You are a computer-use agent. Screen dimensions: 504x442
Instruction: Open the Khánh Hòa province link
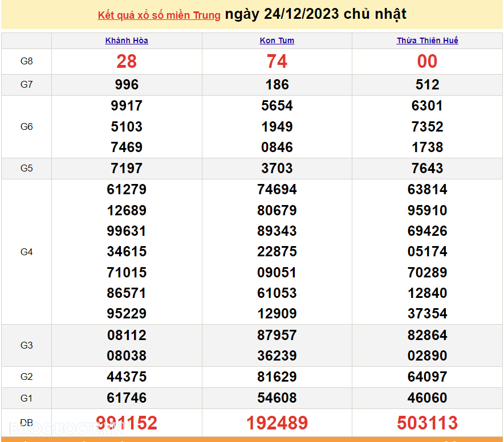tap(127, 40)
